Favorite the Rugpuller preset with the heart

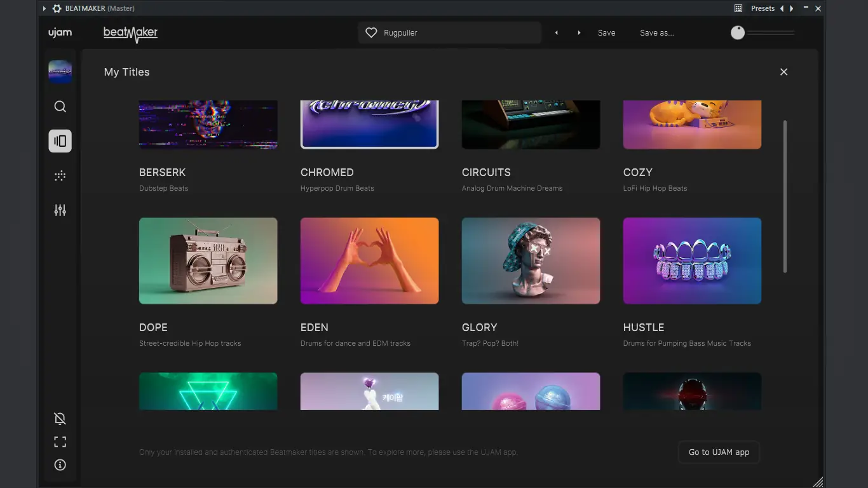coord(371,32)
